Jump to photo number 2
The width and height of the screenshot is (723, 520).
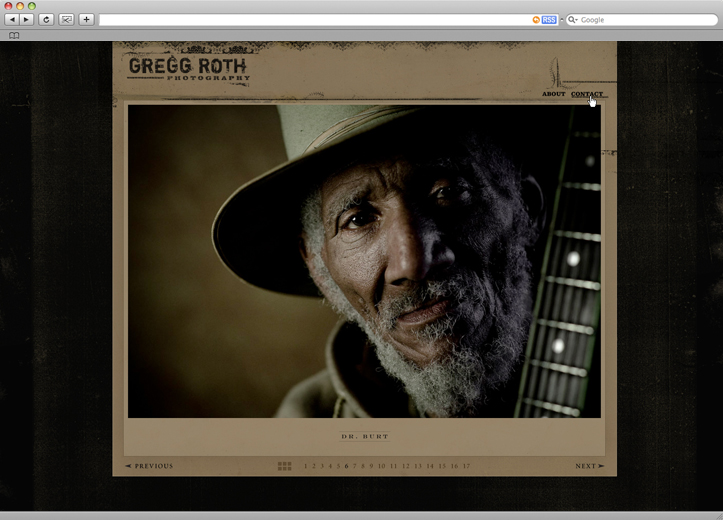314,466
